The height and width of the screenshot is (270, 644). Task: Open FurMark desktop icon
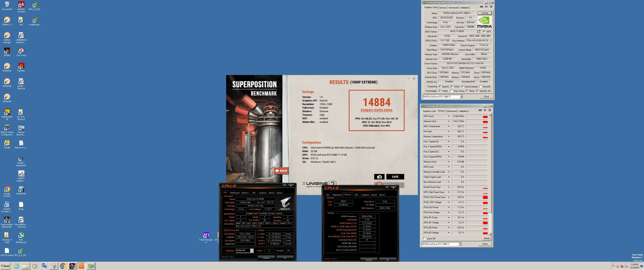21,67
